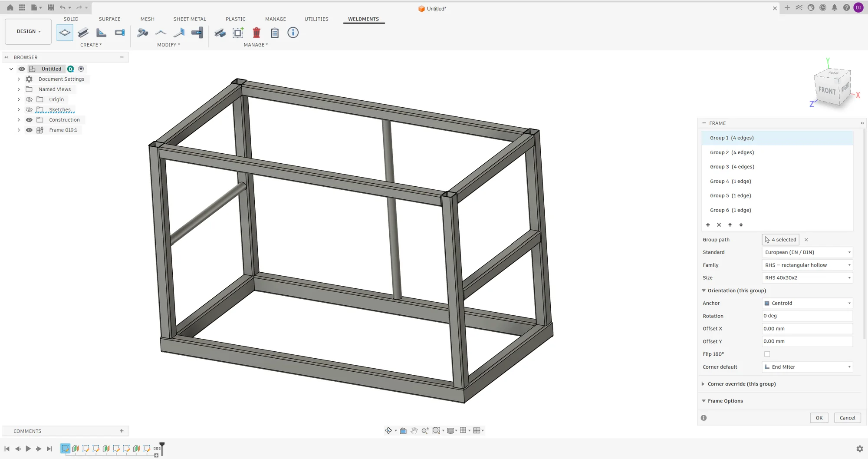Screen dimensions: 868x459
Task: Select the trim-to-plane tool in Modify
Action: pyautogui.click(x=179, y=33)
